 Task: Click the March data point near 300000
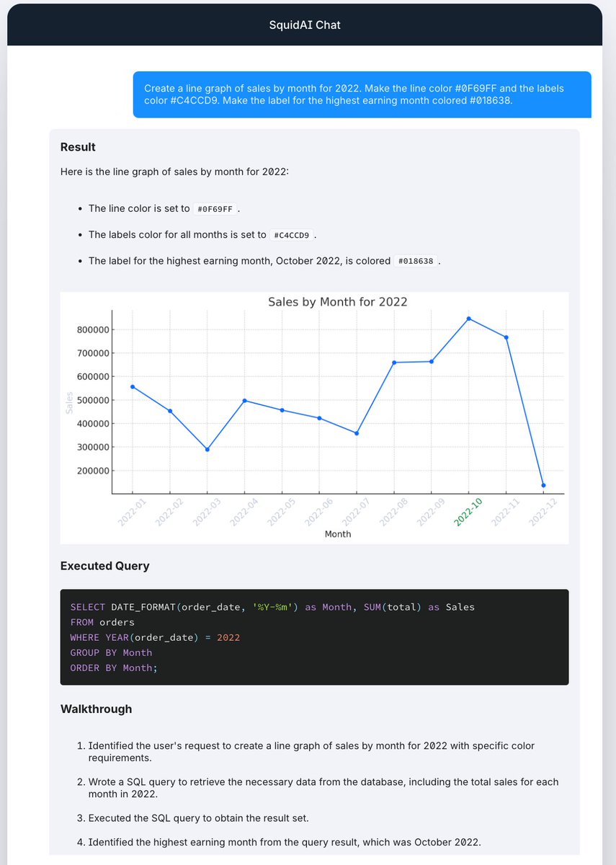207,449
